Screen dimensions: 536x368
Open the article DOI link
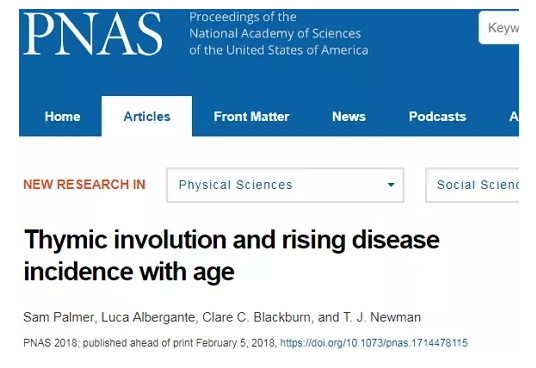tap(374, 343)
